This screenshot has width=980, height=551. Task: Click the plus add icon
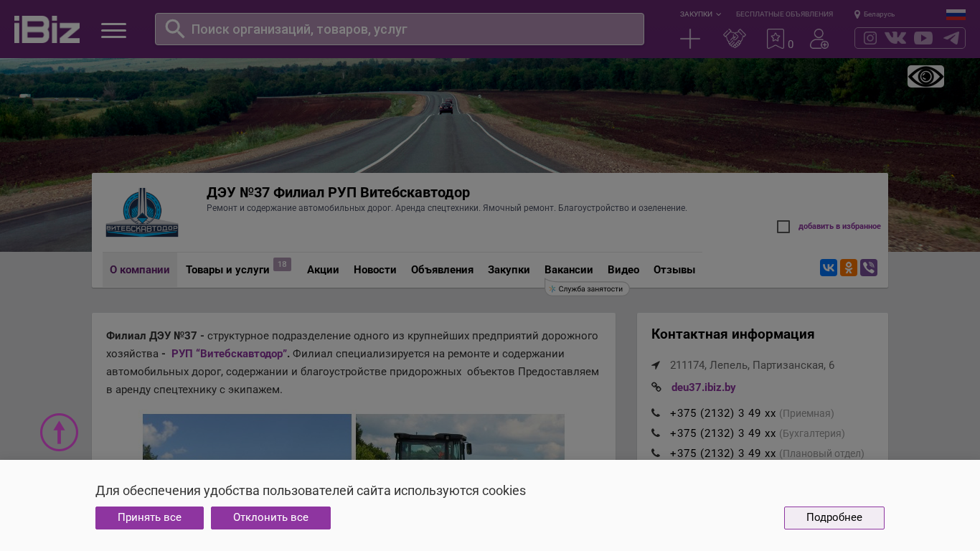pyautogui.click(x=690, y=39)
